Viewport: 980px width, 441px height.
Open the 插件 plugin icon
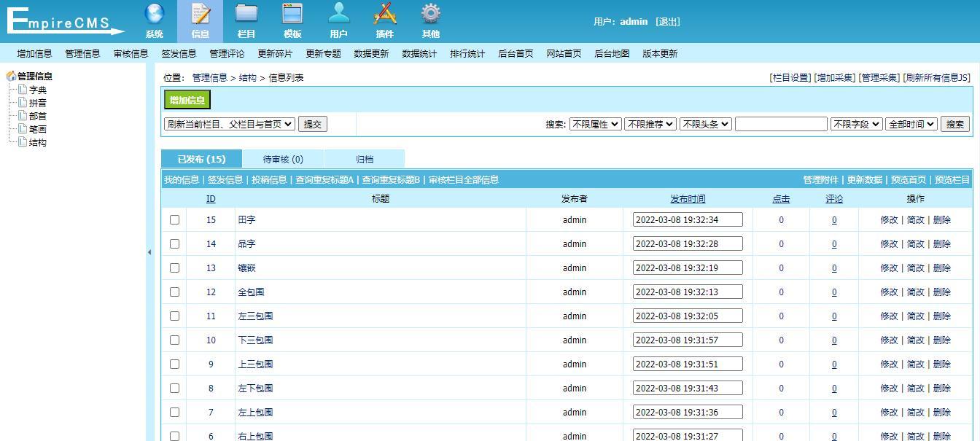tap(385, 15)
